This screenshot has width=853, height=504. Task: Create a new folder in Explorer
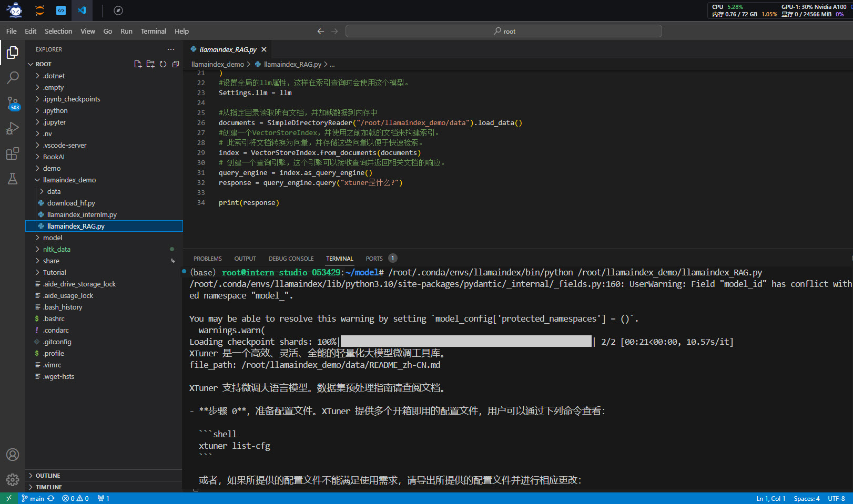pos(150,64)
